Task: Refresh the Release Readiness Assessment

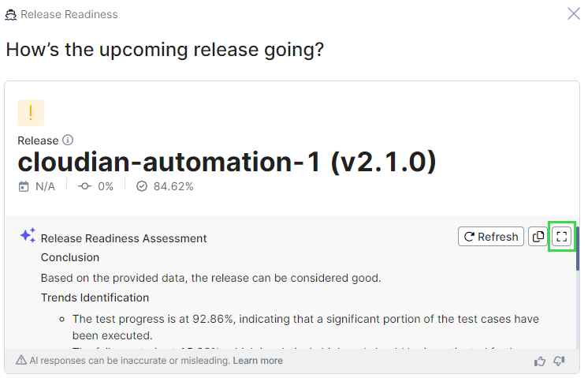Action: 491,237
